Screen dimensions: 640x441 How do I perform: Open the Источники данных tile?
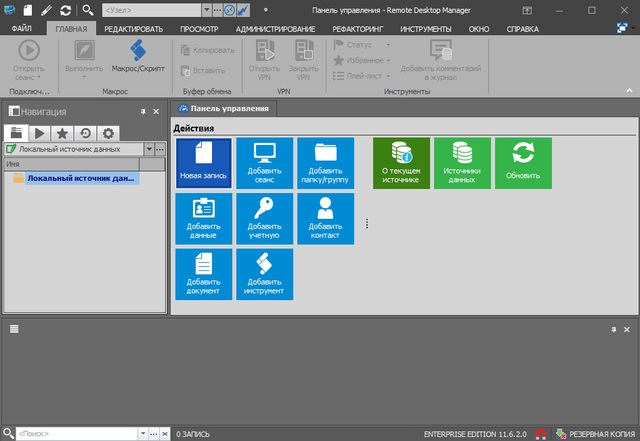pos(462,163)
